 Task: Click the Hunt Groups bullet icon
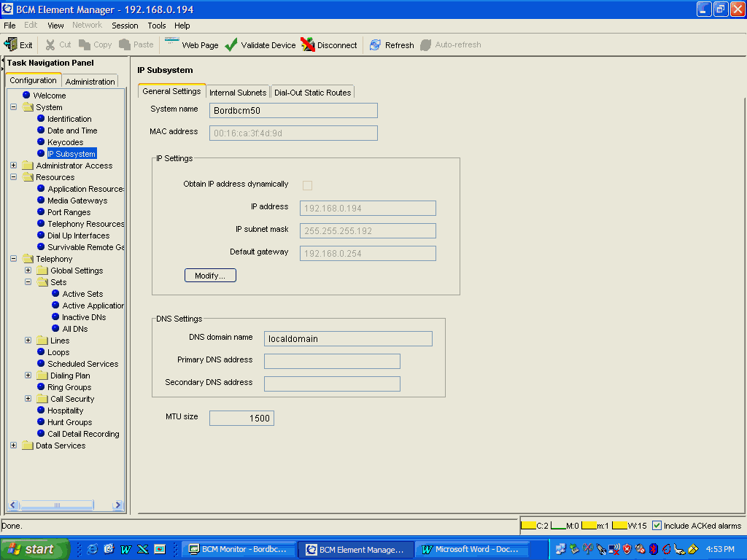pyautogui.click(x=41, y=422)
